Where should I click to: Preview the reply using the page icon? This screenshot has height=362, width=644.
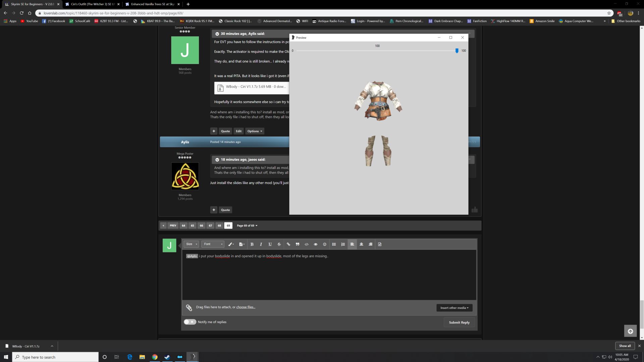(x=380, y=244)
